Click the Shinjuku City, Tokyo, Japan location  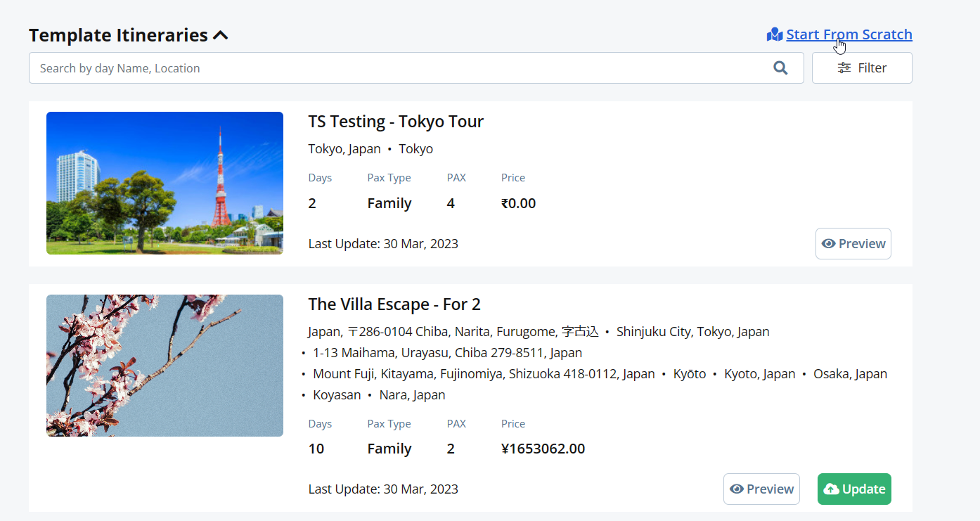click(x=692, y=332)
